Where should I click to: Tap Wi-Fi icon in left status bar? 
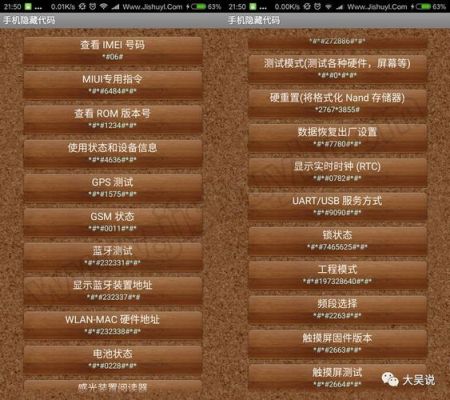[104, 6]
